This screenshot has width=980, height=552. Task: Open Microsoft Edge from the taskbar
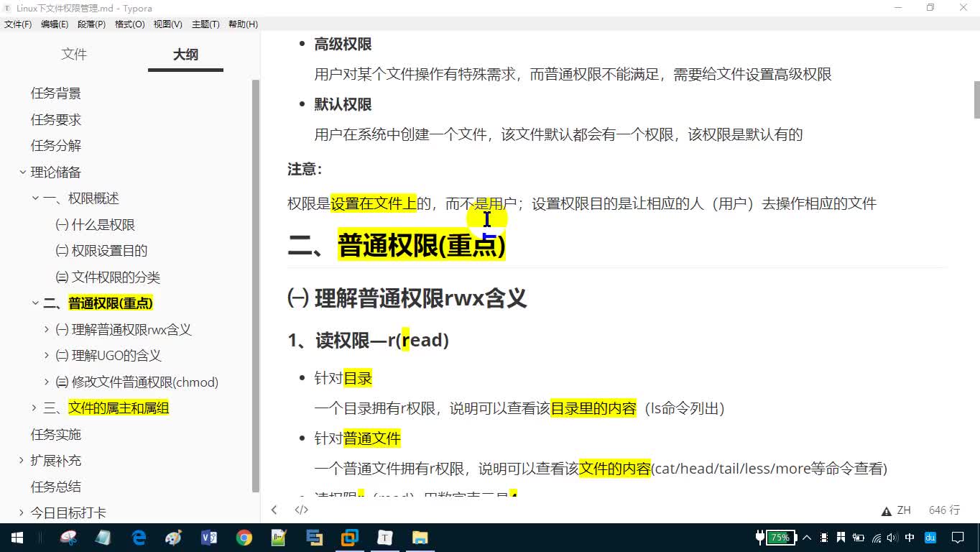139,537
